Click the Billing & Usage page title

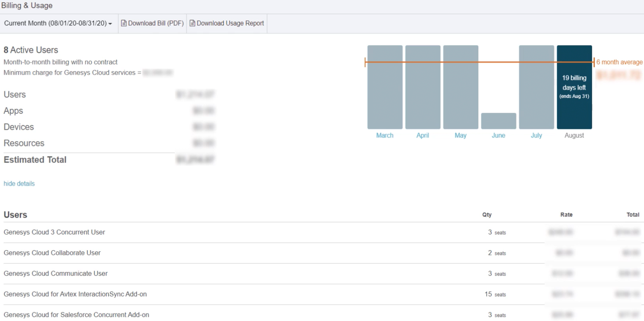click(27, 6)
